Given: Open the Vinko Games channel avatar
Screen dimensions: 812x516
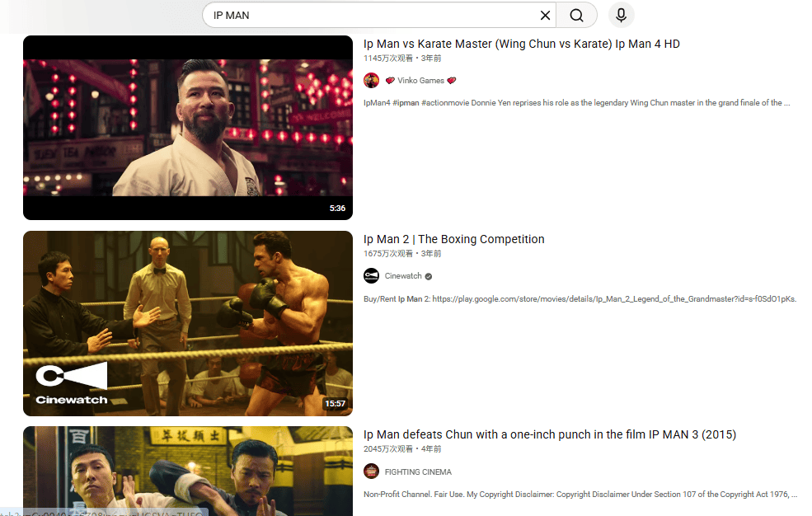Looking at the screenshot, I should click(x=371, y=81).
